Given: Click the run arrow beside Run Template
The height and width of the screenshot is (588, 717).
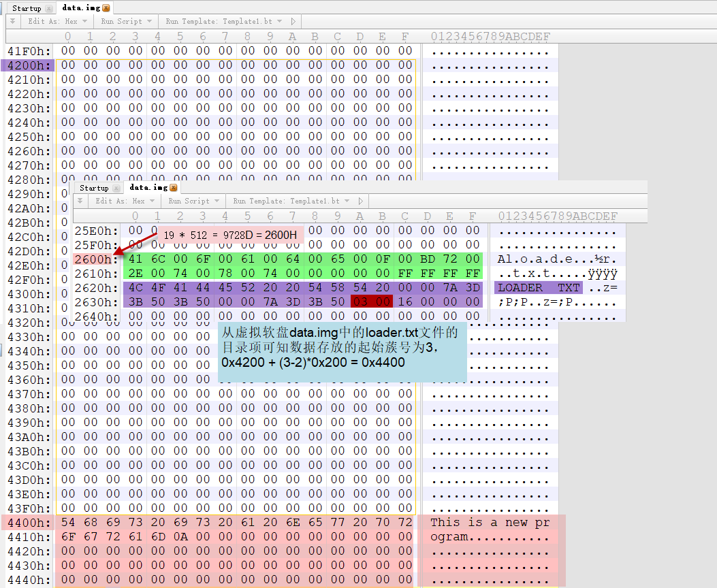Looking at the screenshot, I should [x=293, y=21].
